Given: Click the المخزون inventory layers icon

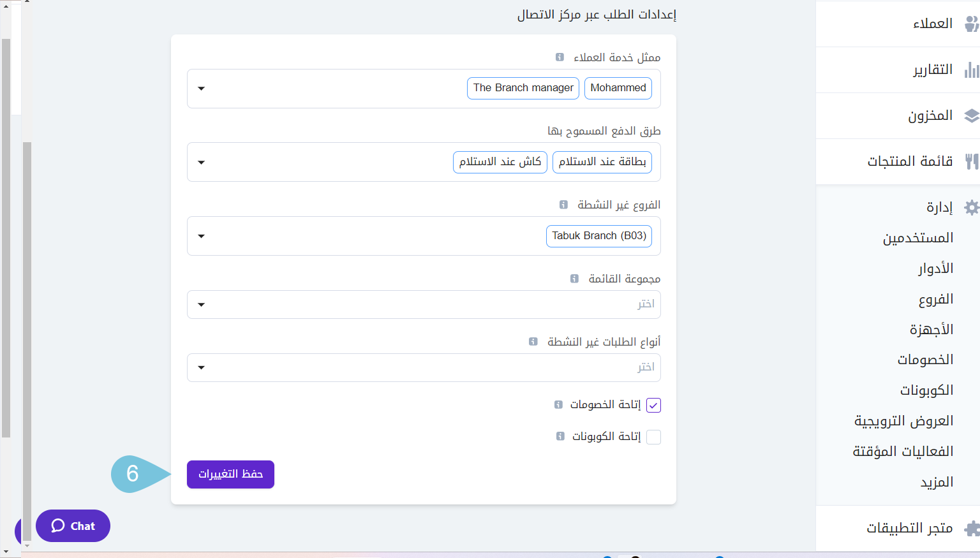Looking at the screenshot, I should [972, 115].
